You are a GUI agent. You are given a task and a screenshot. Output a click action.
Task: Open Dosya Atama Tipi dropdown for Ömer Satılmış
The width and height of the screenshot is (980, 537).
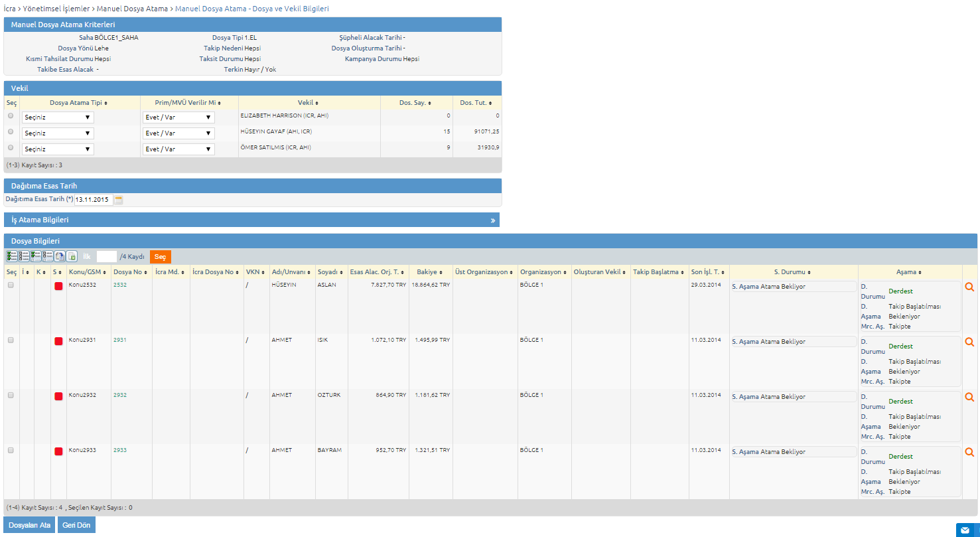click(58, 149)
